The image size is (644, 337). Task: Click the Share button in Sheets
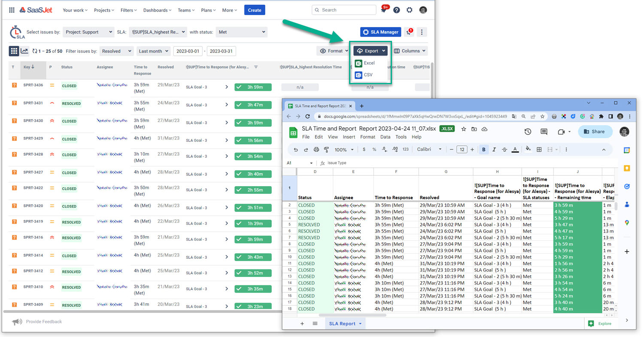(595, 132)
